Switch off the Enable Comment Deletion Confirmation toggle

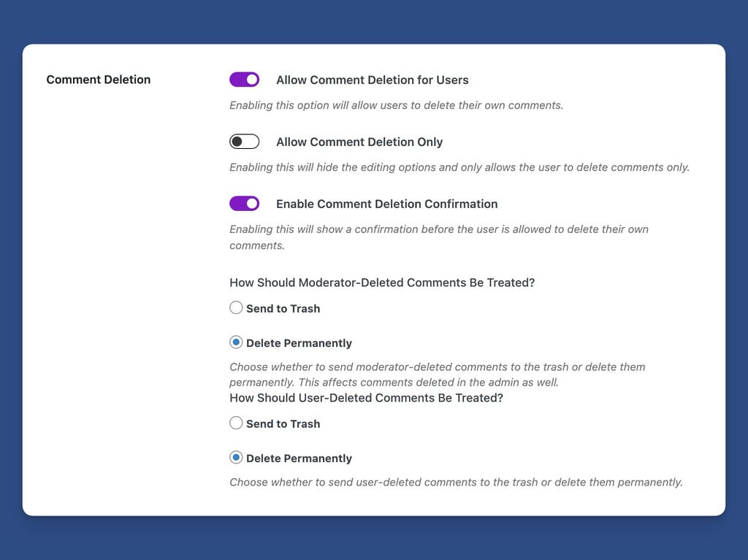pyautogui.click(x=244, y=204)
